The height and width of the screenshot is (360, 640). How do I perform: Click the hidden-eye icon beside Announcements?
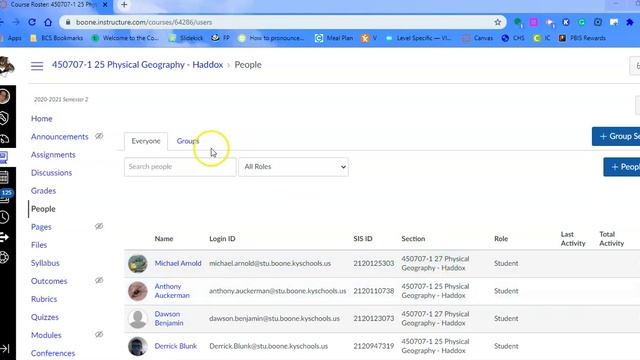coord(99,136)
